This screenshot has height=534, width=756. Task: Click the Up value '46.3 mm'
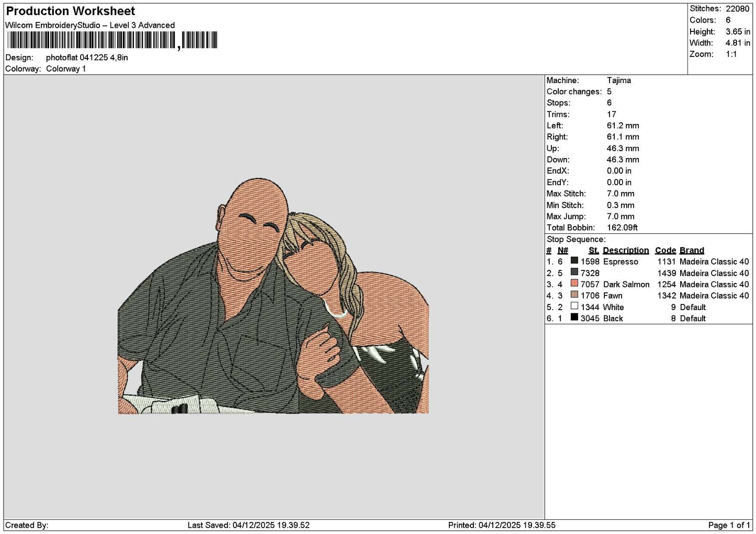[623, 149]
